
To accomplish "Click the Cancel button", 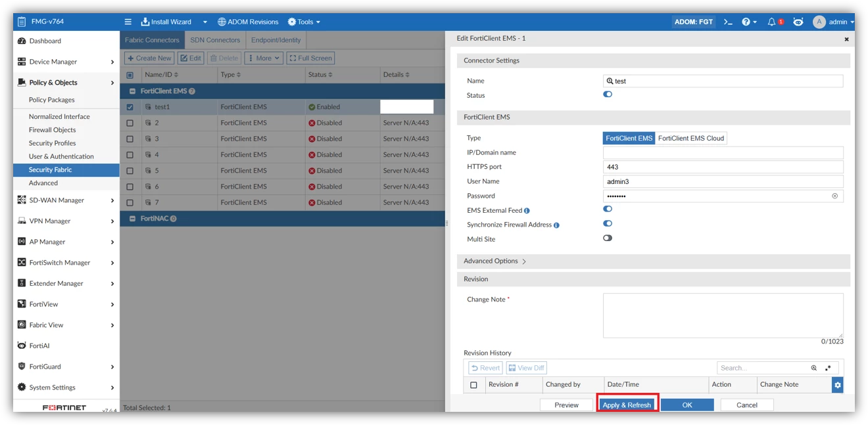I will point(747,405).
